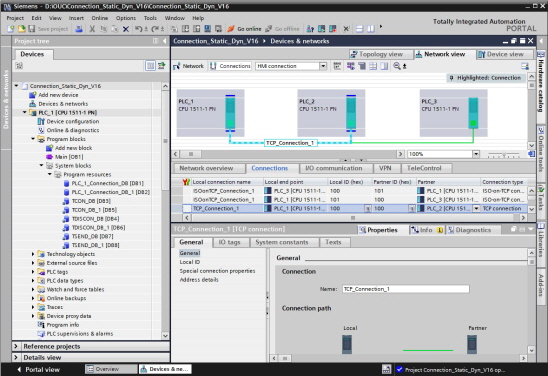548x376 pixels.
Task: Open the Partner dropdown for PLC_2 row
Action: coord(476,209)
